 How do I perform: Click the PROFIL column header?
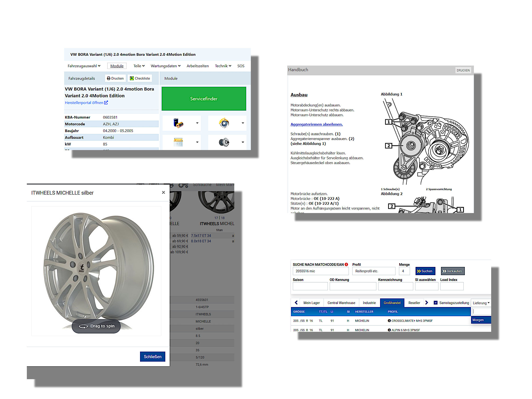tap(393, 312)
